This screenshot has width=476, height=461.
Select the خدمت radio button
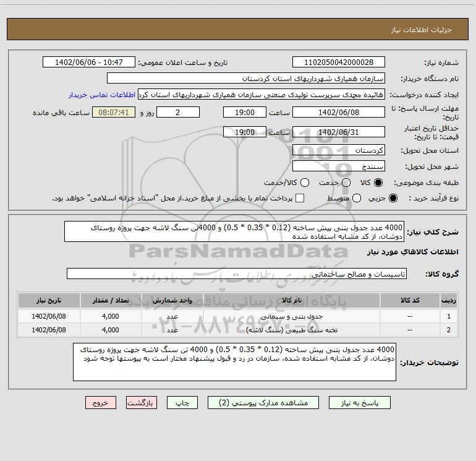coord(346,183)
